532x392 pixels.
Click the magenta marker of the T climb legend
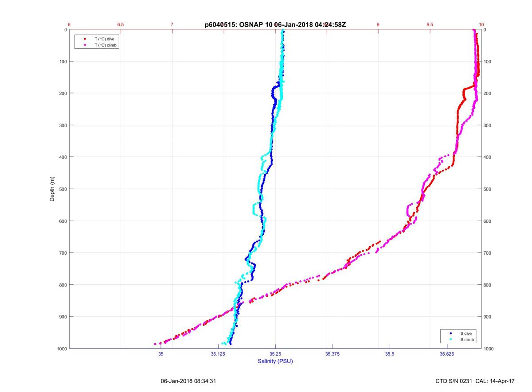coord(84,45)
